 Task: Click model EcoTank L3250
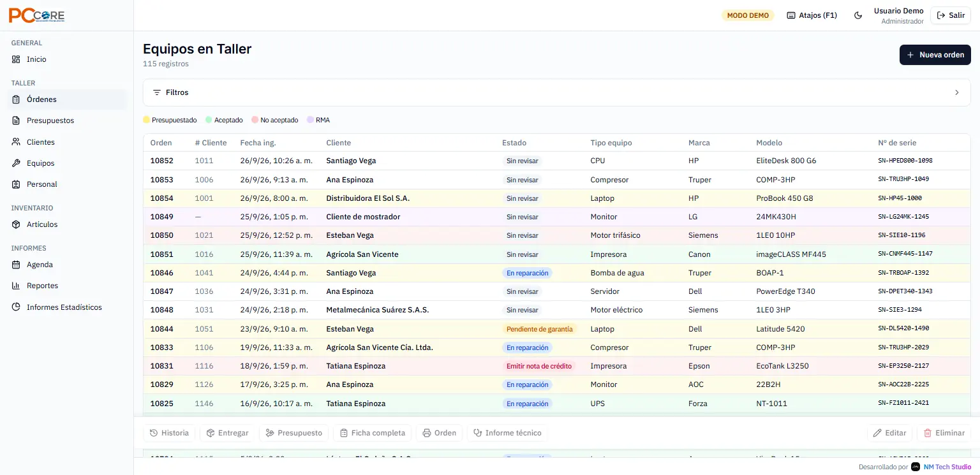782,366
